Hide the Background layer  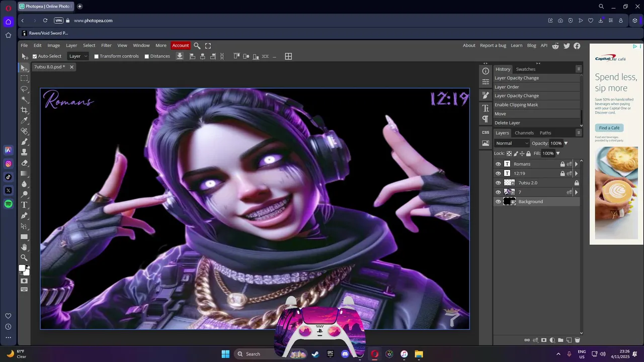tap(498, 202)
